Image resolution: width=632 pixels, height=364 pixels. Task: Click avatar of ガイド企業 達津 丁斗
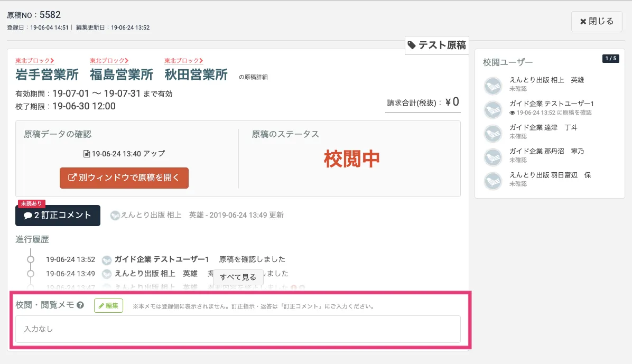pyautogui.click(x=493, y=134)
